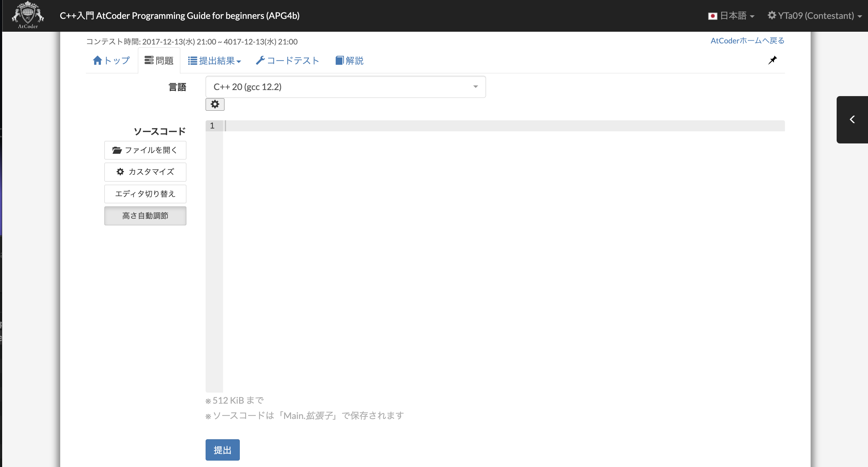Click inside the source code editor area

504,256
